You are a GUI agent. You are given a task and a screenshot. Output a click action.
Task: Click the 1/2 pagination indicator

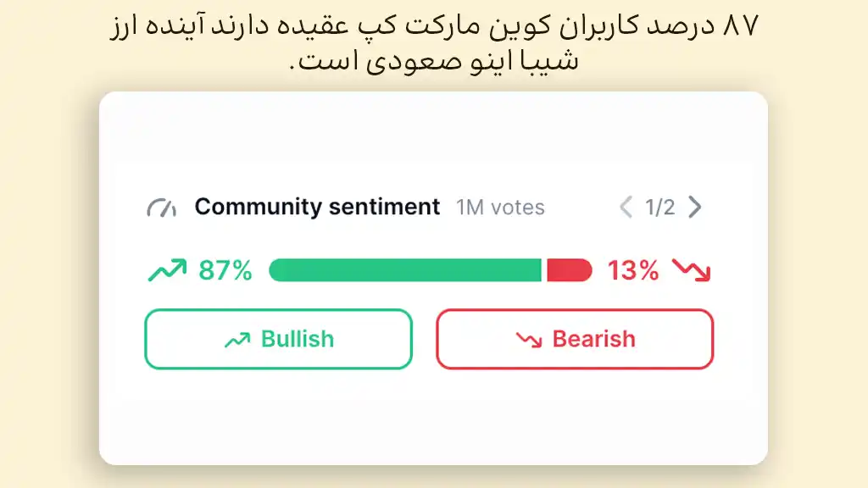pos(659,207)
